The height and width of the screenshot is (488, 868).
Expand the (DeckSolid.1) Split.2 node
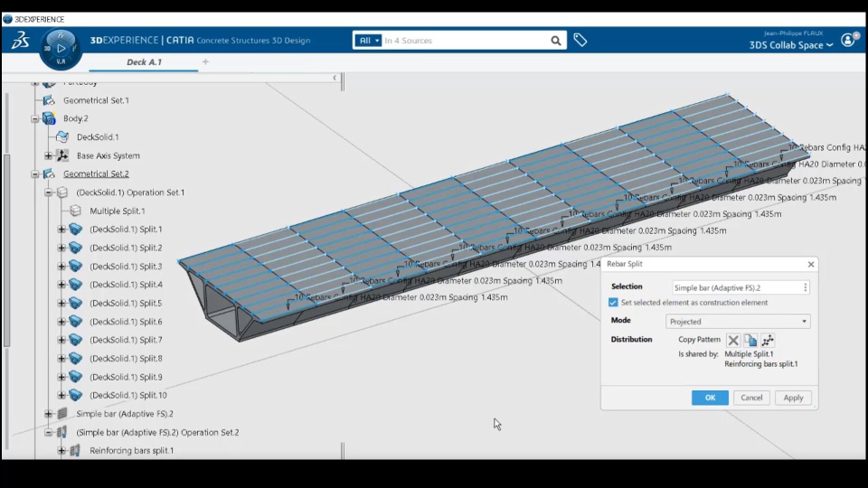tap(61, 248)
